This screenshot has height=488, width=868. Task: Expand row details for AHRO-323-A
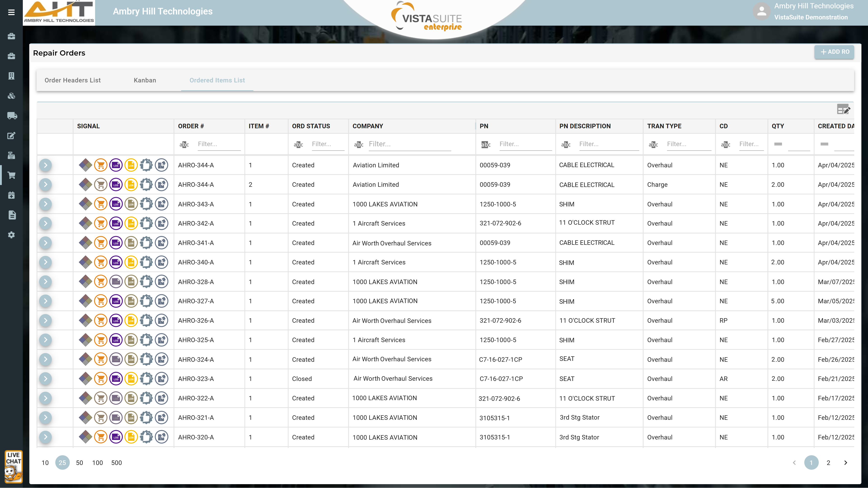(45, 379)
